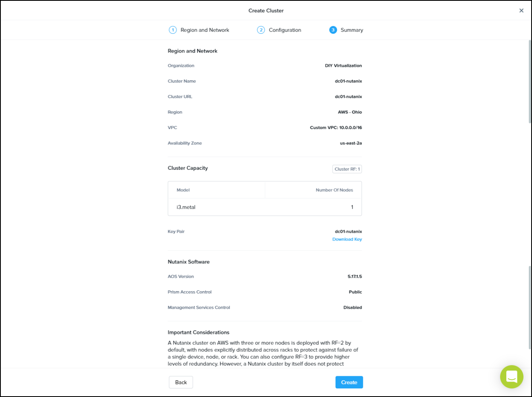Open the chat support bubble icon
The width and height of the screenshot is (532, 397).
(511, 377)
